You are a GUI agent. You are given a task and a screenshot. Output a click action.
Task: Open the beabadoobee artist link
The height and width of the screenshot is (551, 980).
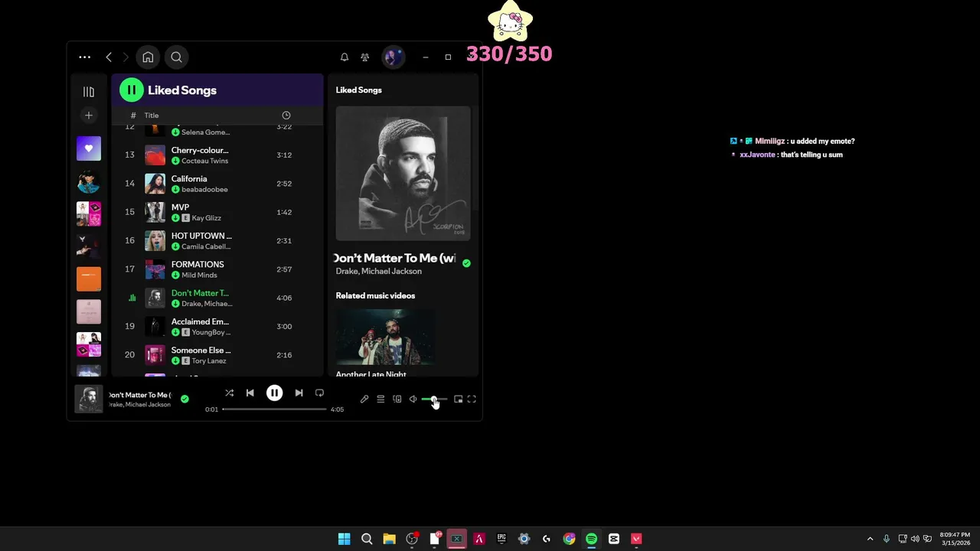pos(204,190)
